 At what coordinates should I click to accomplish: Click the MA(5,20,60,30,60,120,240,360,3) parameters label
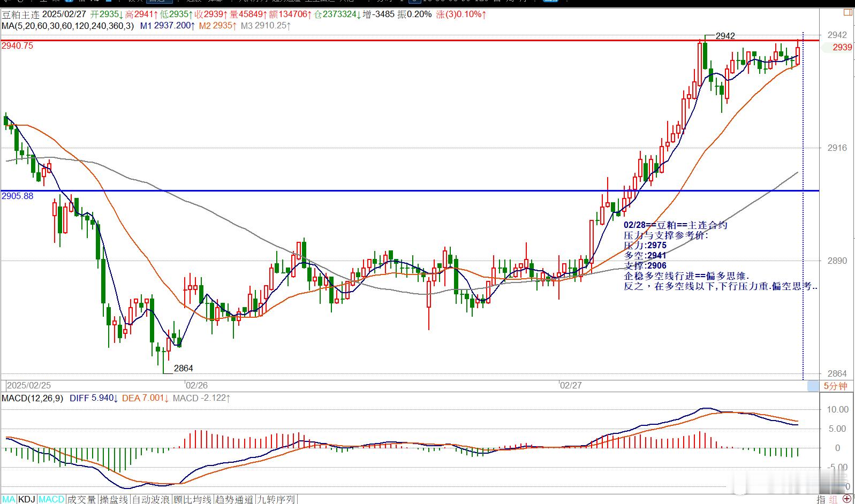[68, 26]
